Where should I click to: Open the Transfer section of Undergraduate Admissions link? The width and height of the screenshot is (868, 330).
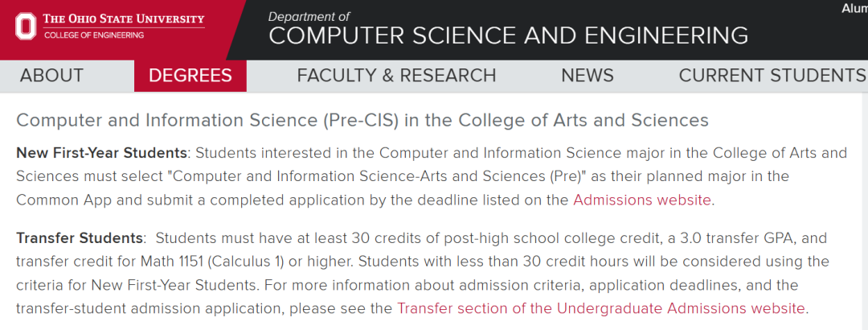click(x=601, y=307)
